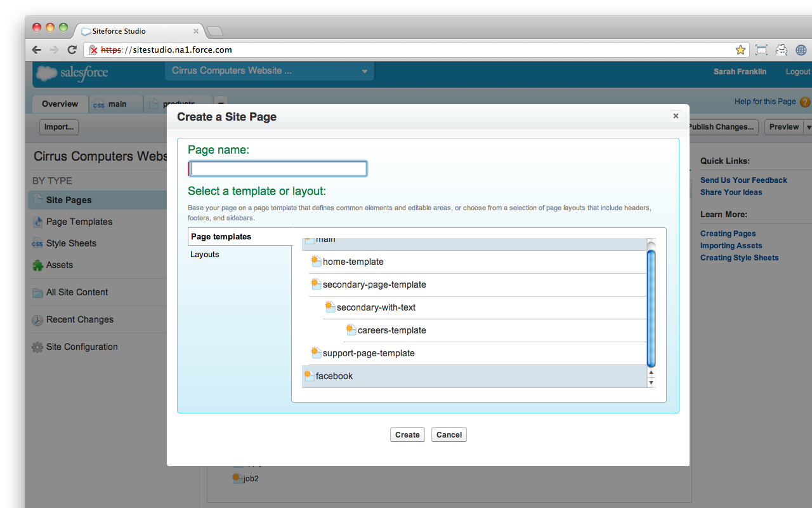Click the template list scroll-down arrow
Image resolution: width=812 pixels, height=508 pixels.
click(651, 383)
